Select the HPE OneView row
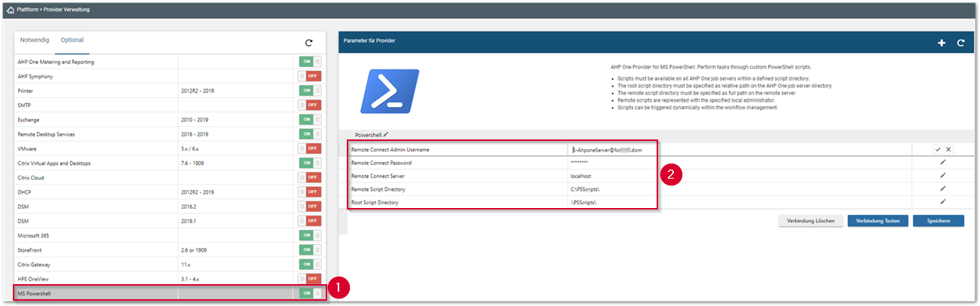Viewport: 980px width, 306px height. pyautogui.click(x=171, y=279)
